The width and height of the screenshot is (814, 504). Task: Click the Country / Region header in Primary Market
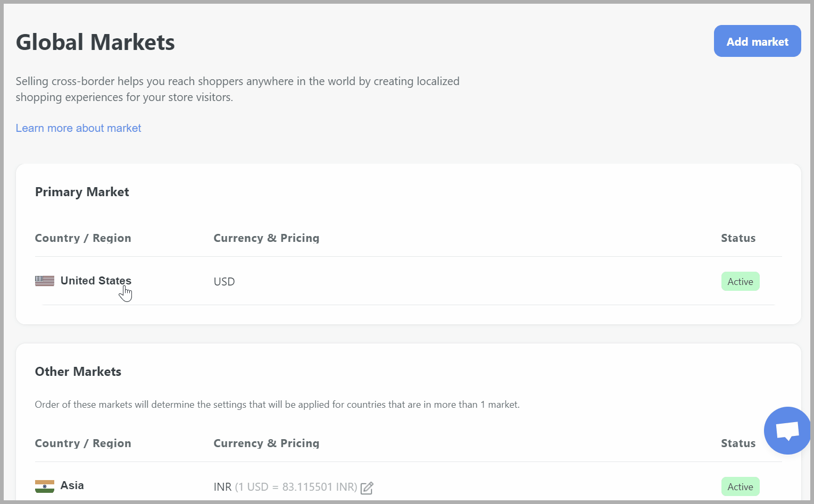click(83, 238)
